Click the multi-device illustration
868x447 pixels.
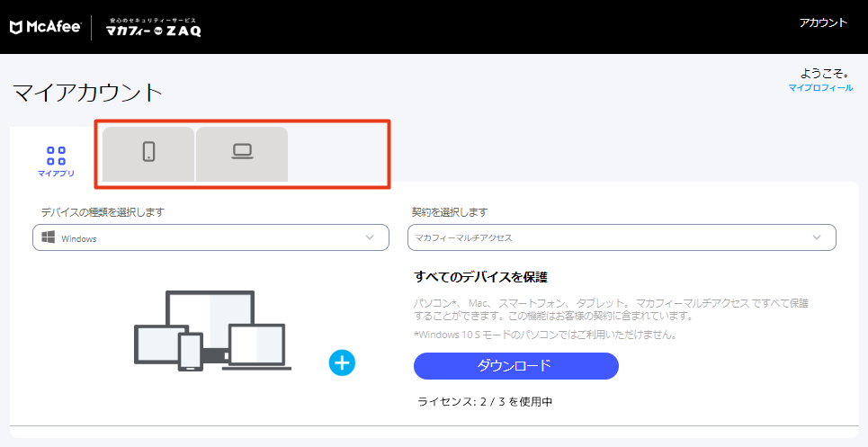tap(212, 331)
